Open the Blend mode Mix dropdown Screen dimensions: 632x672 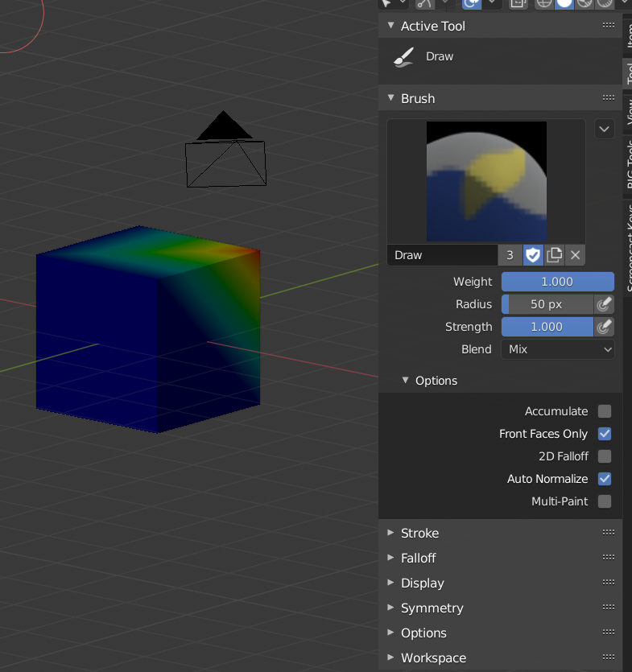(x=558, y=350)
